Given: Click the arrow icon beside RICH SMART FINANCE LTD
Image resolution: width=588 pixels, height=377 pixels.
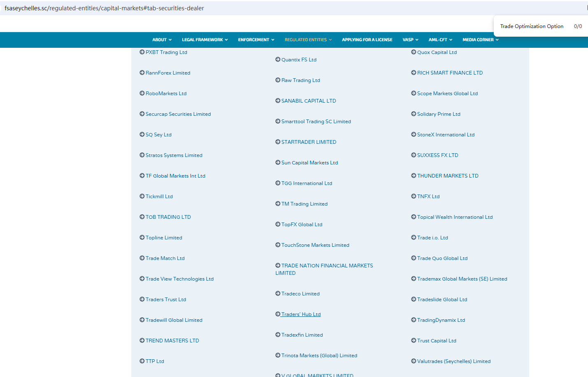Looking at the screenshot, I should click(414, 73).
